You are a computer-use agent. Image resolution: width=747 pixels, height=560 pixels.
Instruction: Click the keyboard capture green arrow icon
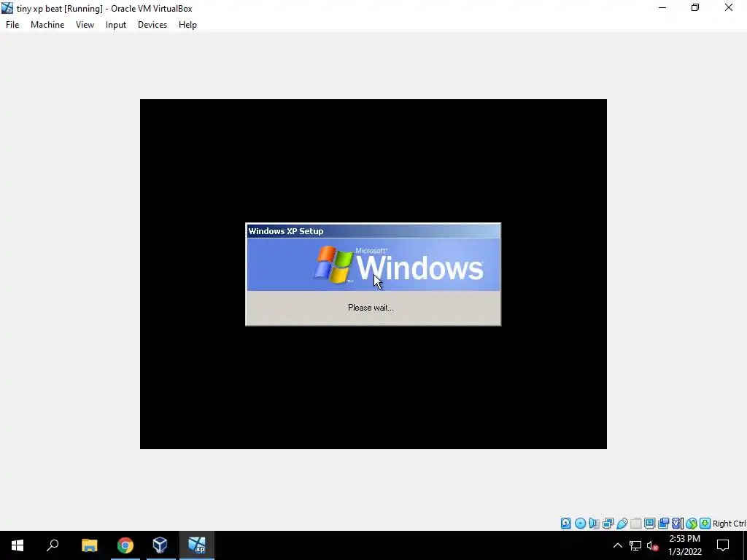705,524
